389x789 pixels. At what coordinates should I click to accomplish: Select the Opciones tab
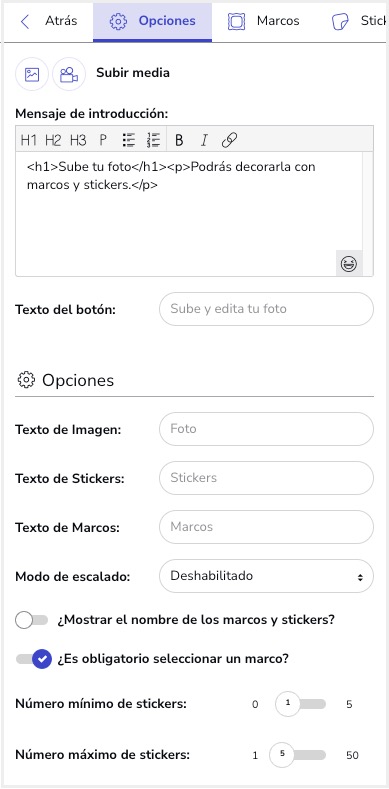(x=152, y=21)
